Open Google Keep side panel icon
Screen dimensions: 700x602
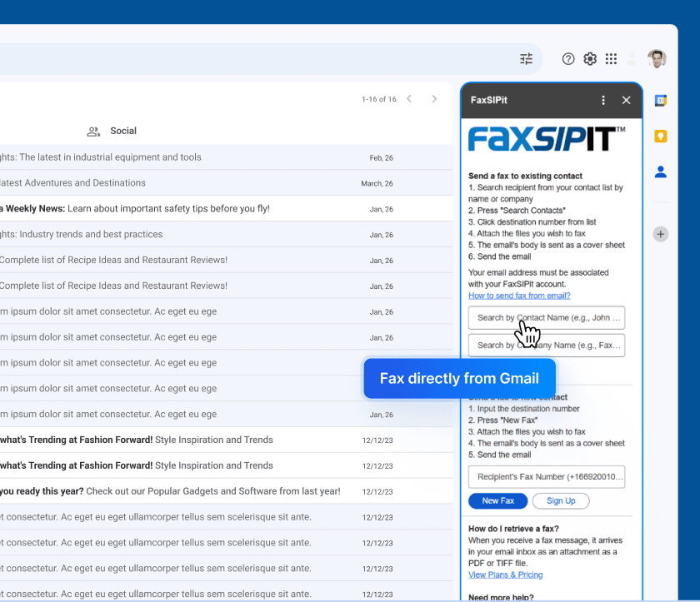tap(660, 136)
